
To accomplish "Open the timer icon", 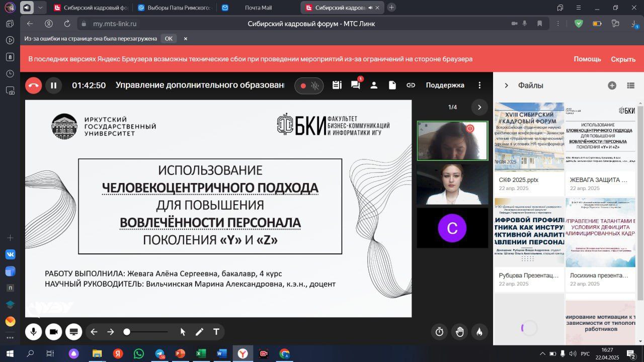I will [439, 332].
